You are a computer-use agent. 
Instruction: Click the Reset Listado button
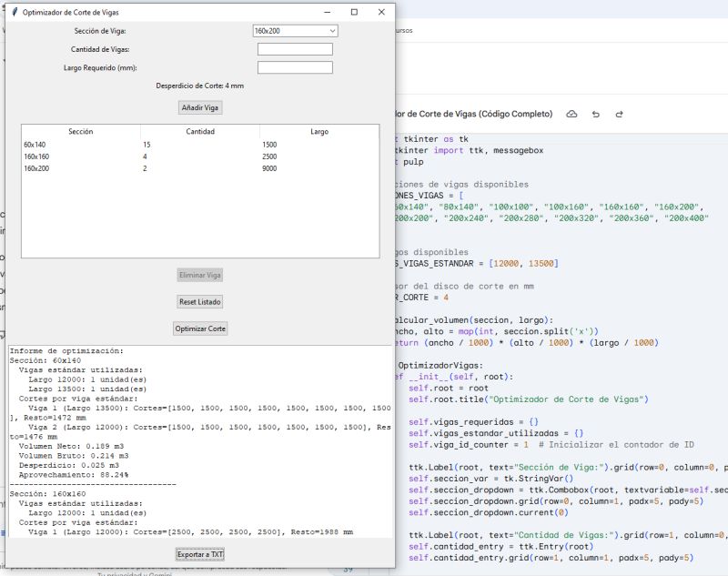click(x=200, y=302)
